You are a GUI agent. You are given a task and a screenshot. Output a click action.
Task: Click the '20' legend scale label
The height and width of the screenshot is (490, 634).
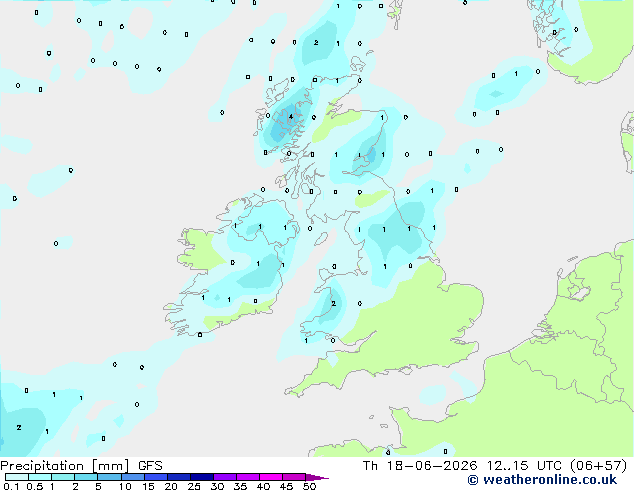[171, 486]
